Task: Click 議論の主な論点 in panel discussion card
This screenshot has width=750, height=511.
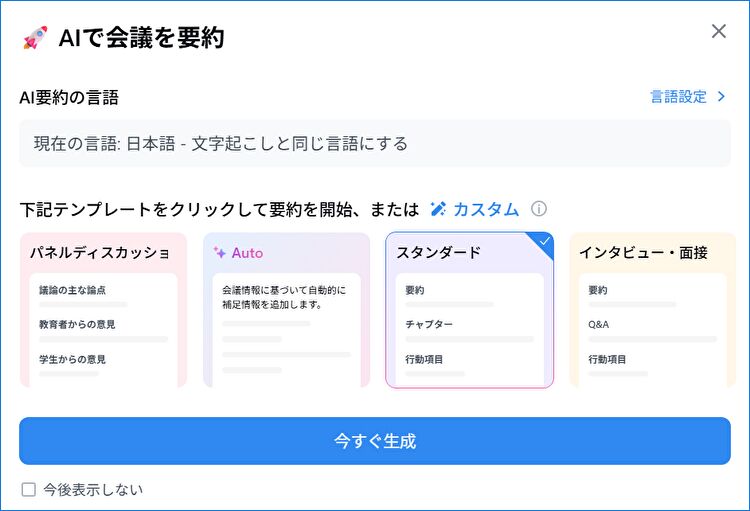Action: (x=73, y=290)
